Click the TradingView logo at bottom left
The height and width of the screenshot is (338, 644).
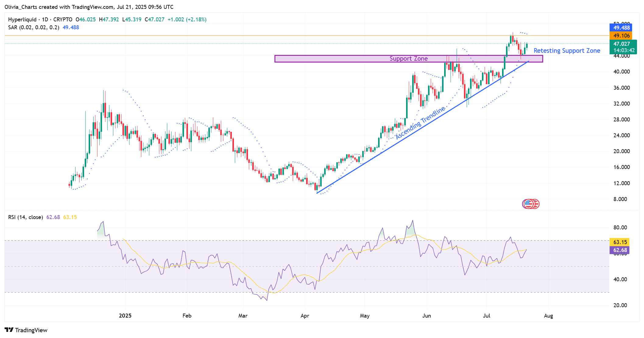tap(26, 330)
